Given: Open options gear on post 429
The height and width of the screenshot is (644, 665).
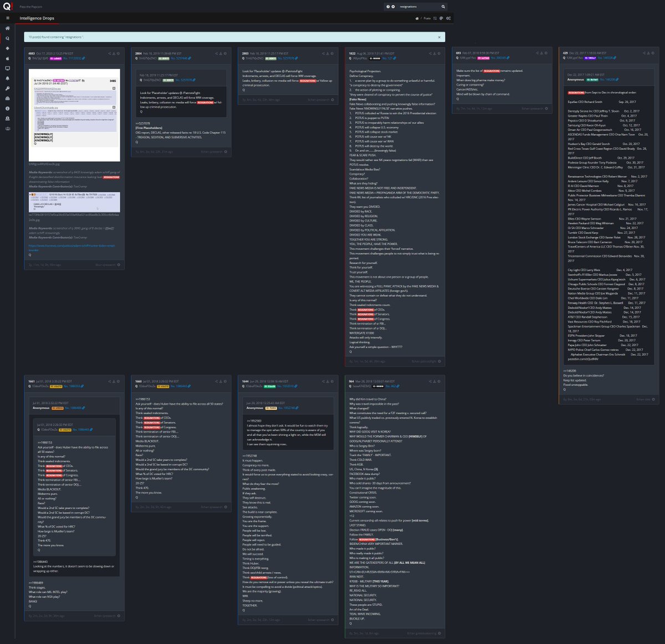Looking at the screenshot, I should [x=653, y=53].
